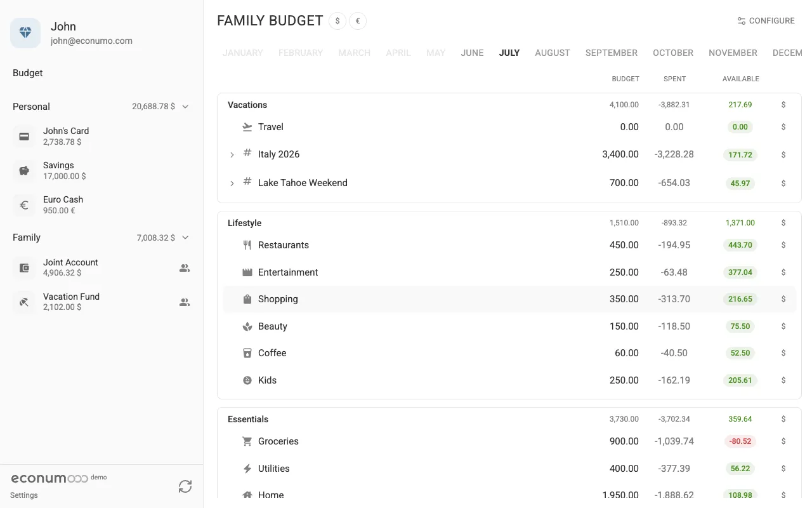This screenshot has width=812, height=508.
Task: Click the Italy 2026 hashtag icon
Action: 247,154
